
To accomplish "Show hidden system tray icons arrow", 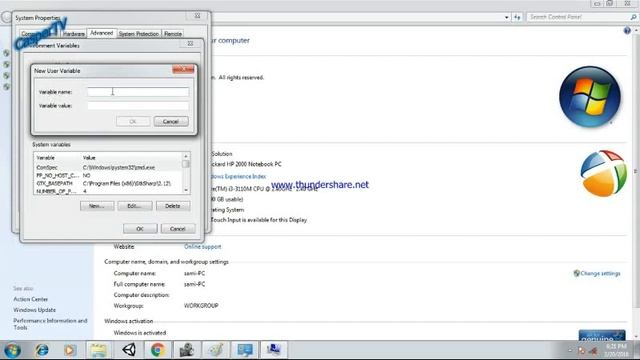I will coord(570,351).
